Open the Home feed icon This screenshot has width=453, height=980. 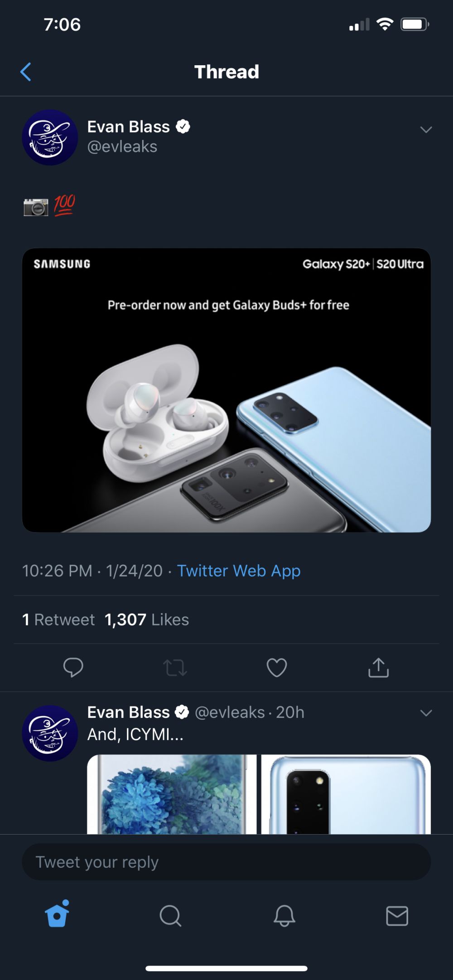click(56, 916)
